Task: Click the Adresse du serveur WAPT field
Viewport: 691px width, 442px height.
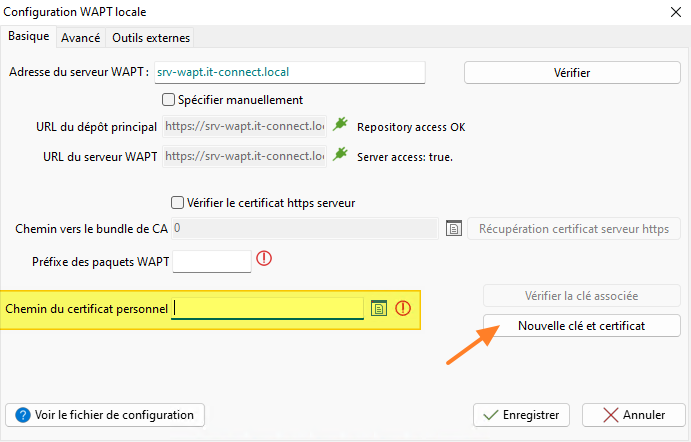Action: pyautogui.click(x=290, y=72)
